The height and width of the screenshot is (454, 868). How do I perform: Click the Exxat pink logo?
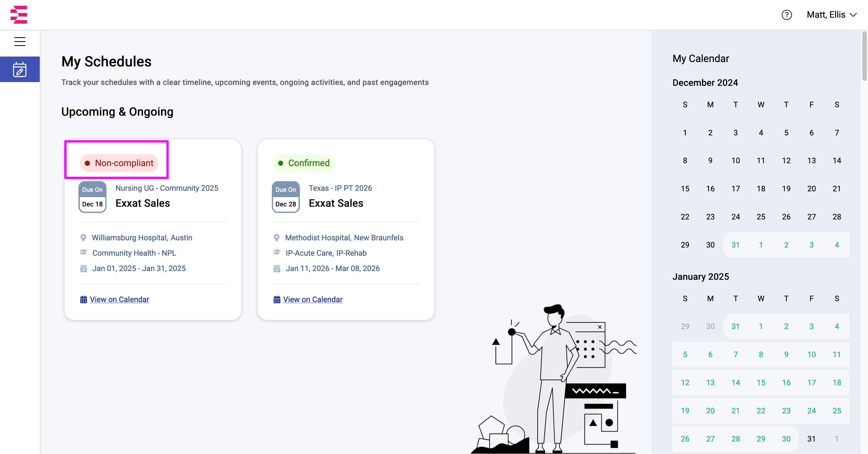(19, 15)
